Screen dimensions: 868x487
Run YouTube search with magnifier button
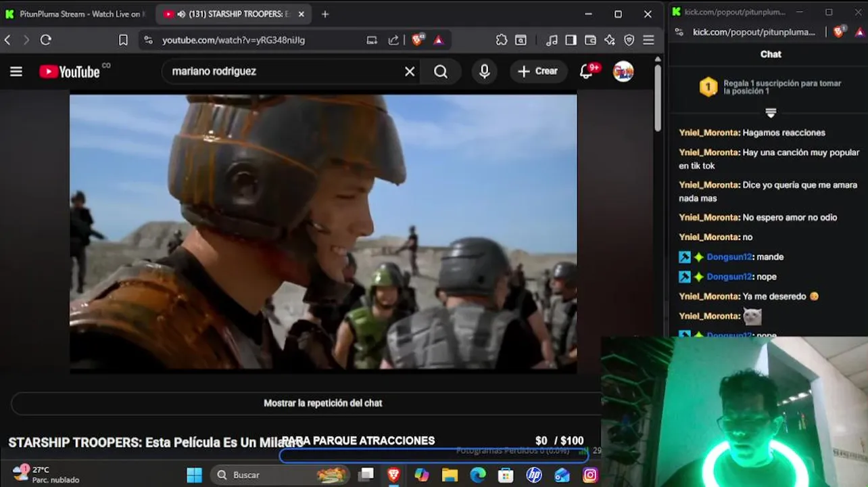pos(441,71)
